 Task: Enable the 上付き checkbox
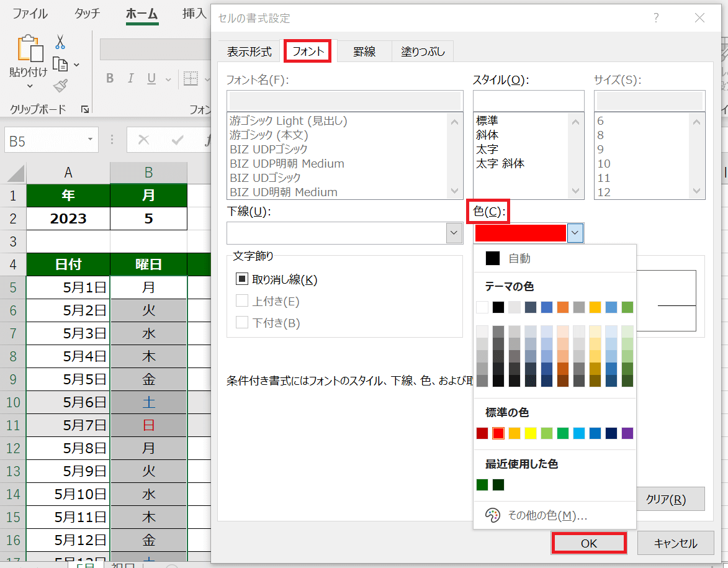pos(242,301)
